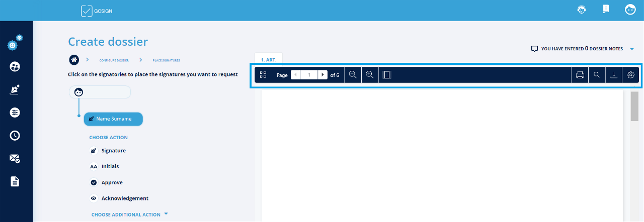The image size is (644, 222).
Task: Choose the Acknowledgement action
Action: [125, 198]
